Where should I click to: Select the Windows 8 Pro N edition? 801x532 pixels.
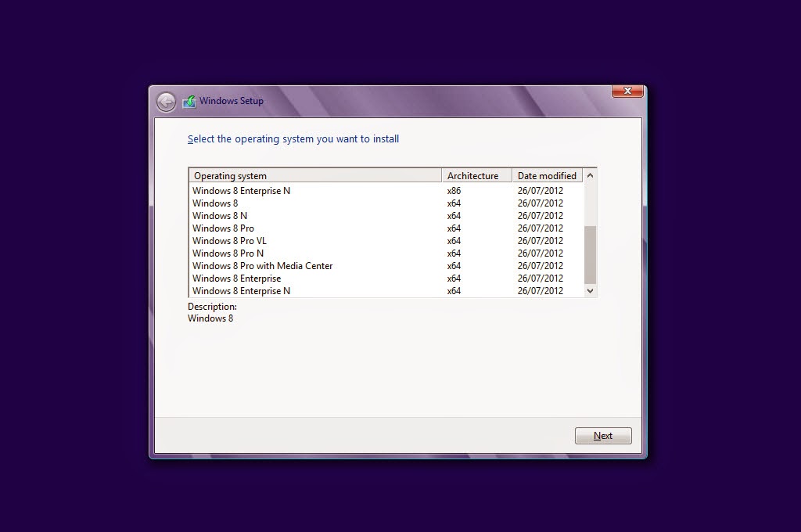(x=228, y=253)
